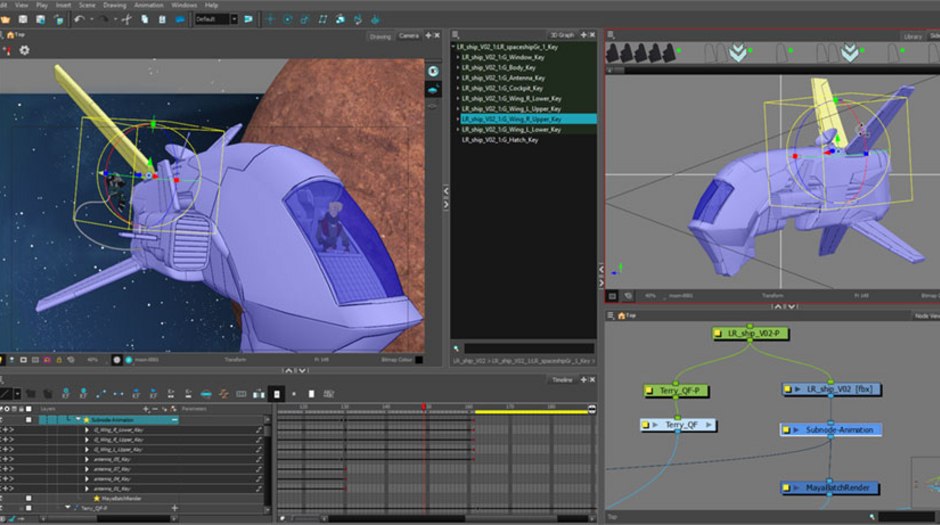Collapse the Subnode-Animation layer in Timeline

78,420
